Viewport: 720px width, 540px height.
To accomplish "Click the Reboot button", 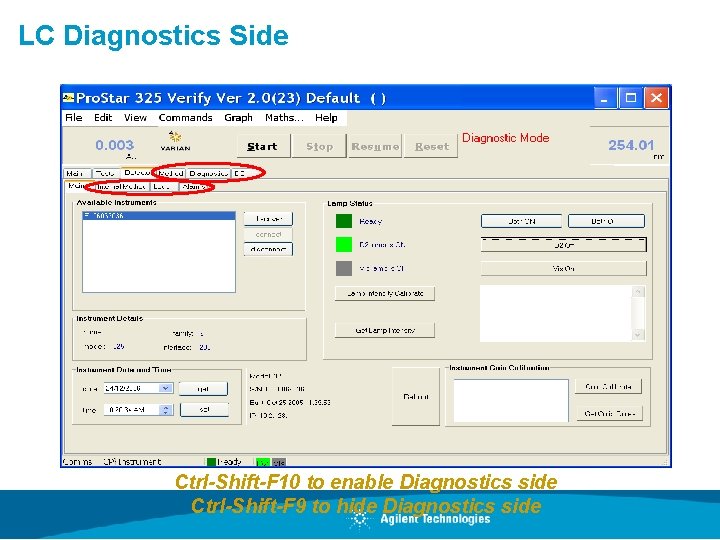I will (x=416, y=397).
